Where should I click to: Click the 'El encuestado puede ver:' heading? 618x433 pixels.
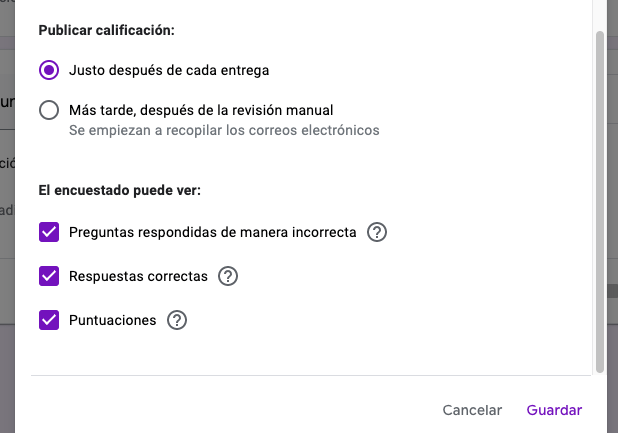tap(121, 190)
